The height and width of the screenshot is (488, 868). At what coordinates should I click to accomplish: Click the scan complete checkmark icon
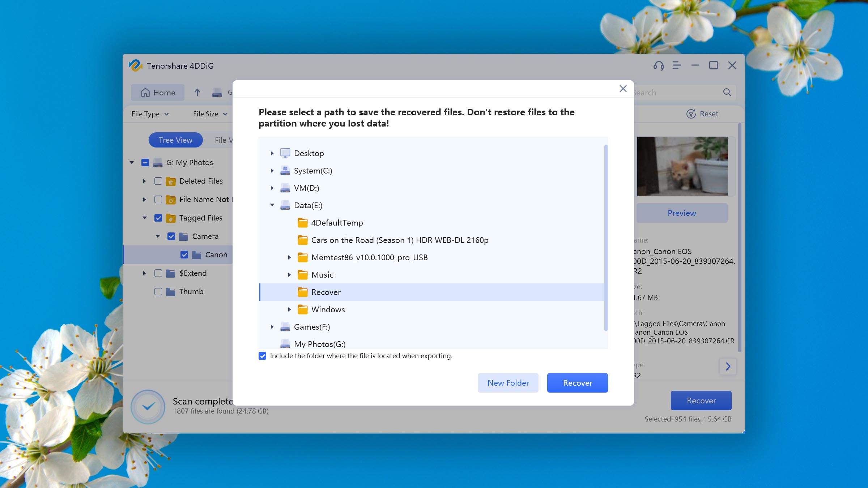148,407
